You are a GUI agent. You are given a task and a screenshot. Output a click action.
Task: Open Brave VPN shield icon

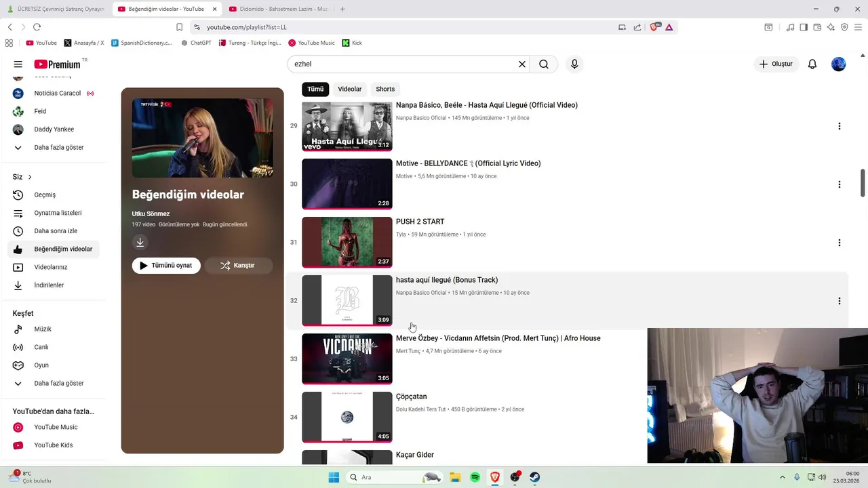(844, 27)
